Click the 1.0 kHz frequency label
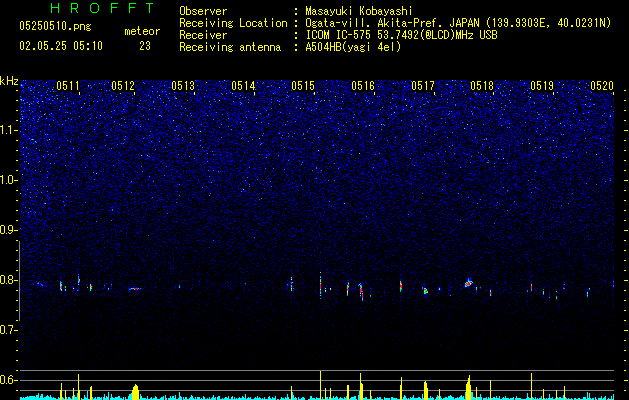Screen dimensions: 629x400 [x=8, y=180]
